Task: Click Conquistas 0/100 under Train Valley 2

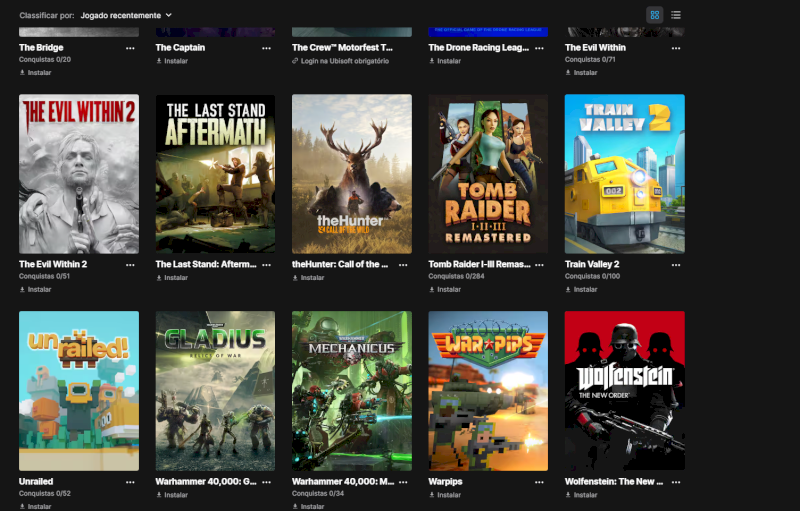Action: click(592, 276)
